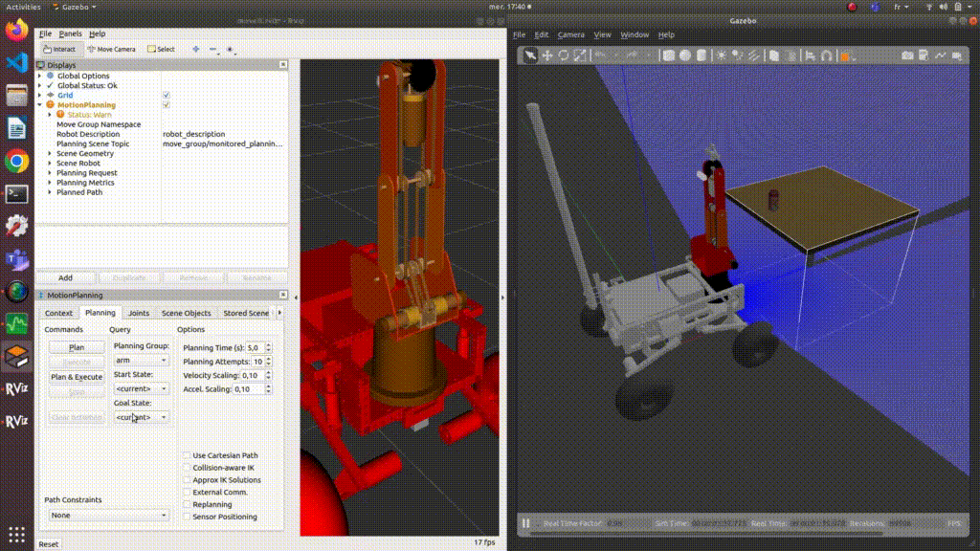Viewport: 980px width, 551px height.
Task: Click Gazebo's align tool icon
Action: [x=810, y=55]
